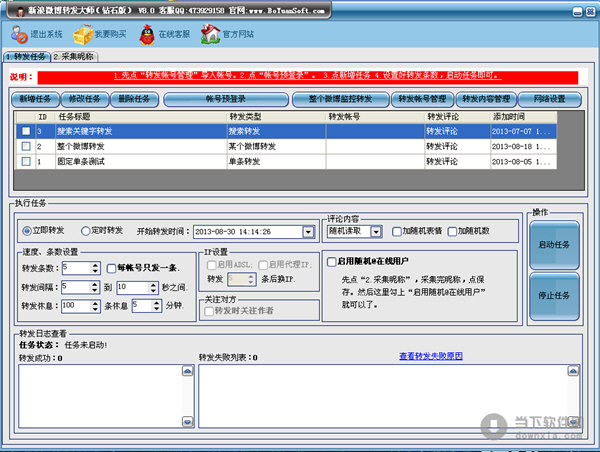Click the 转发间隔 minimum spinner arrows
This screenshot has width=600, height=452.
95,287
